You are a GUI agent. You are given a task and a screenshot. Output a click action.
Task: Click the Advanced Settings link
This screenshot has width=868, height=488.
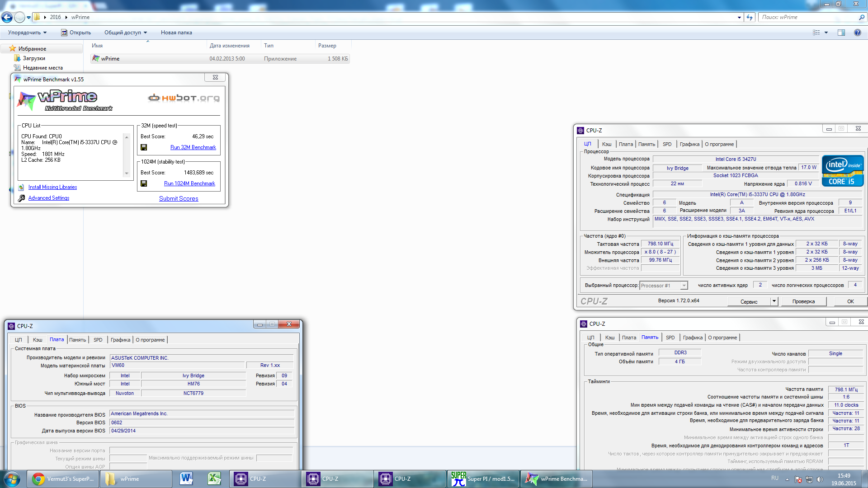click(x=49, y=198)
